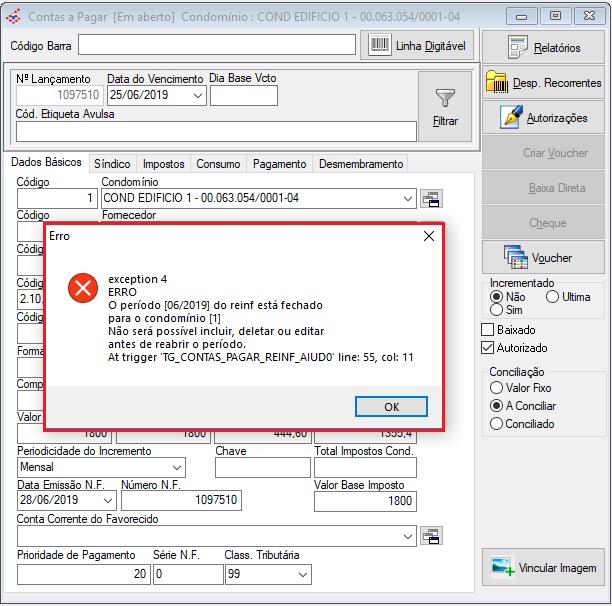Screen dimensions: 612x606
Task: Click the application logo in title bar
Action: (14, 17)
